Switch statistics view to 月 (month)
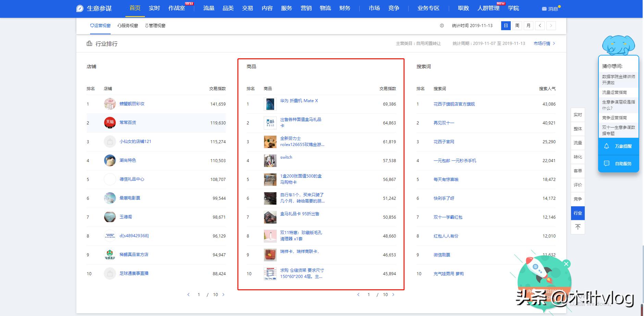This screenshot has height=316, width=644. pyautogui.click(x=529, y=25)
